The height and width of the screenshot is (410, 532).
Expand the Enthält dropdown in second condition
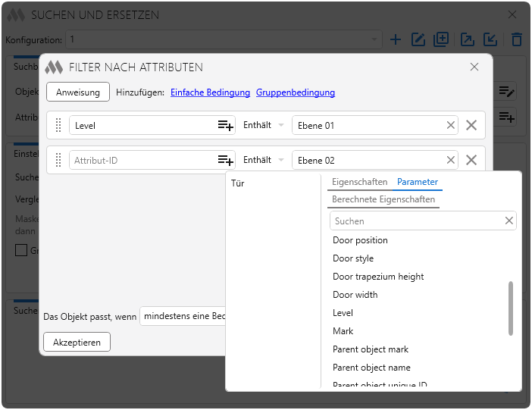262,161
